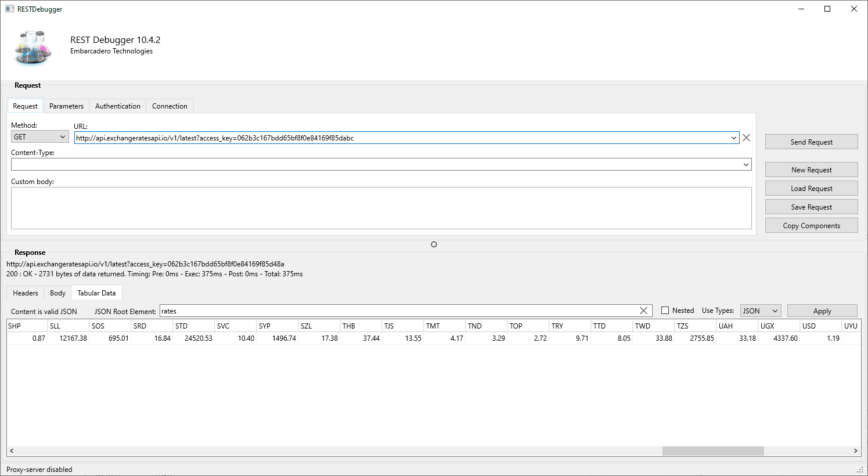Clear the URL field using its X icon
This screenshot has height=476, width=868.
tap(746, 138)
